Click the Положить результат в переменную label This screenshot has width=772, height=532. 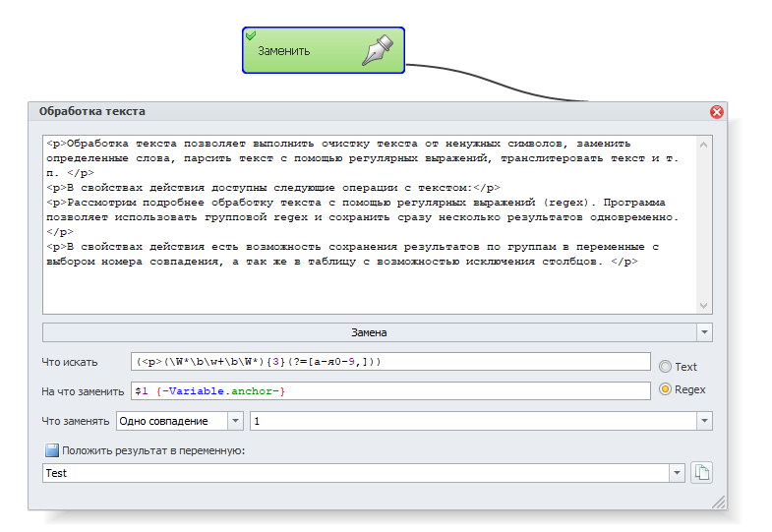153,450
